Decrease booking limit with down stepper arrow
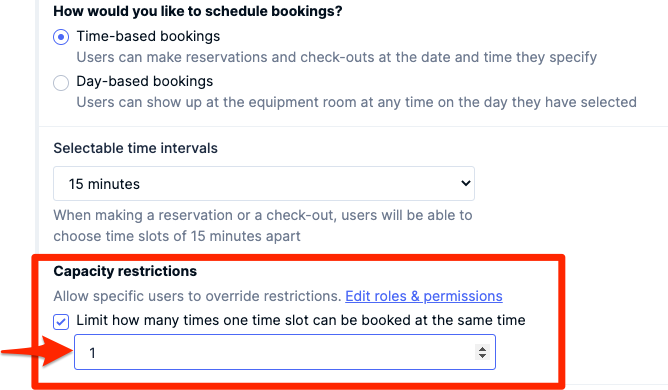This screenshot has width=668, height=390. tap(482, 356)
